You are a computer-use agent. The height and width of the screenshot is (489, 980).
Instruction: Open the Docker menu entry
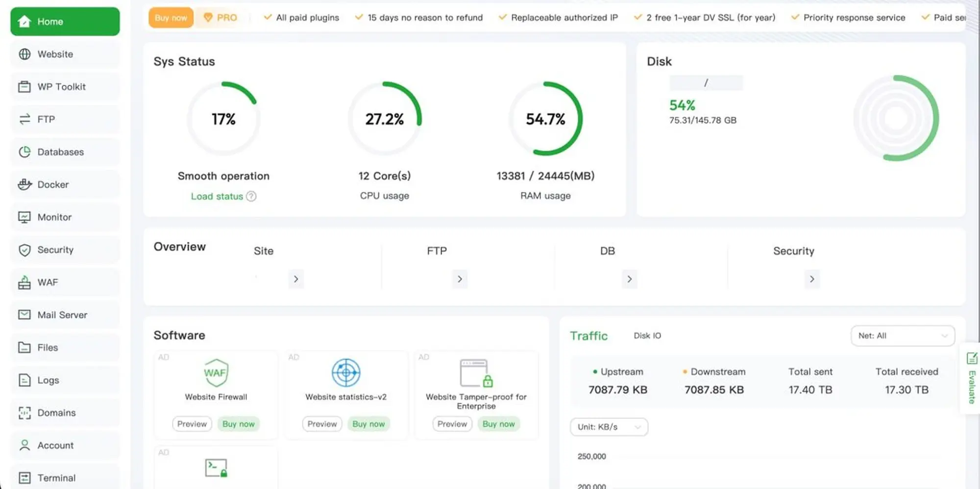[x=65, y=184]
